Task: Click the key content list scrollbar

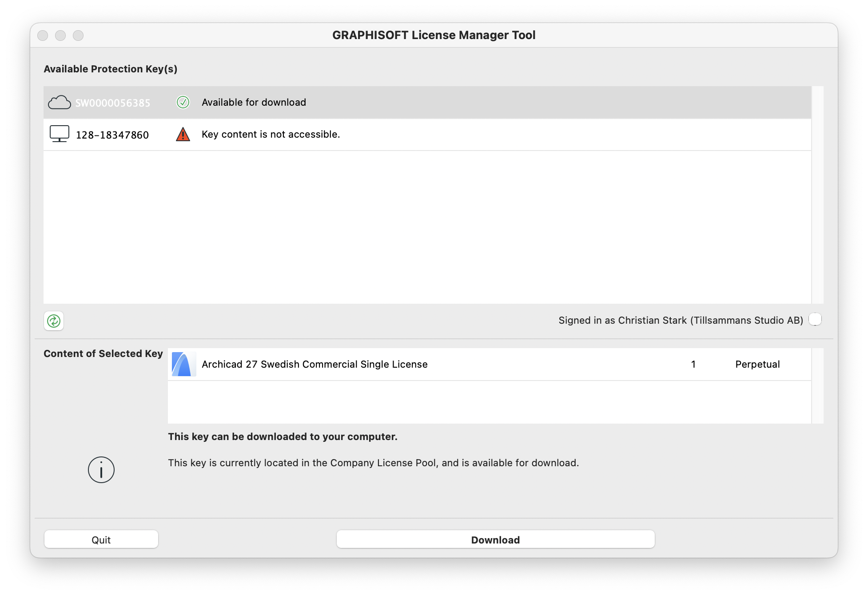Action: coord(817,385)
